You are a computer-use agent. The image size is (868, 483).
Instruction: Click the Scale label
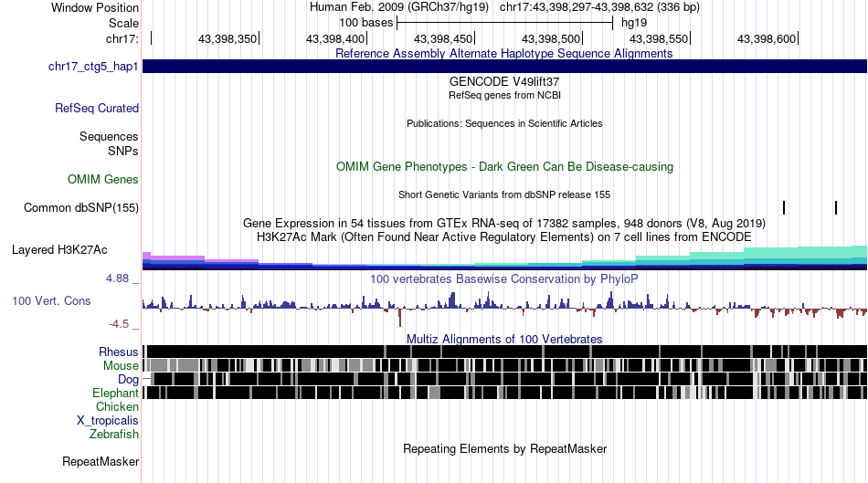pos(123,23)
